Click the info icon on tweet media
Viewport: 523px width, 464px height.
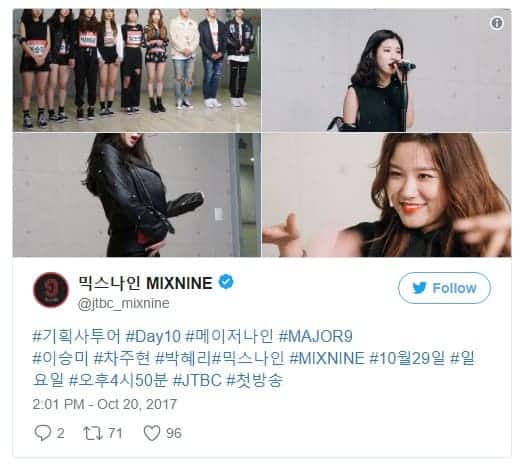click(497, 23)
